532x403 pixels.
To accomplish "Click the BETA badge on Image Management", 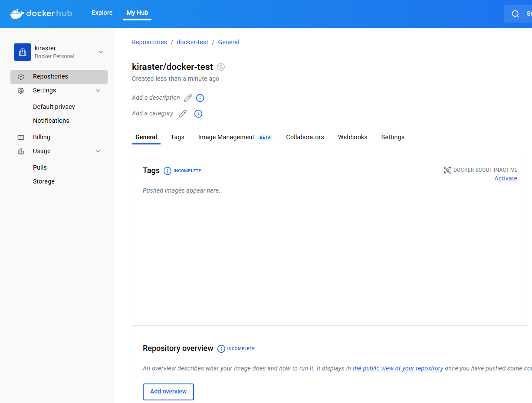I will (x=265, y=138).
